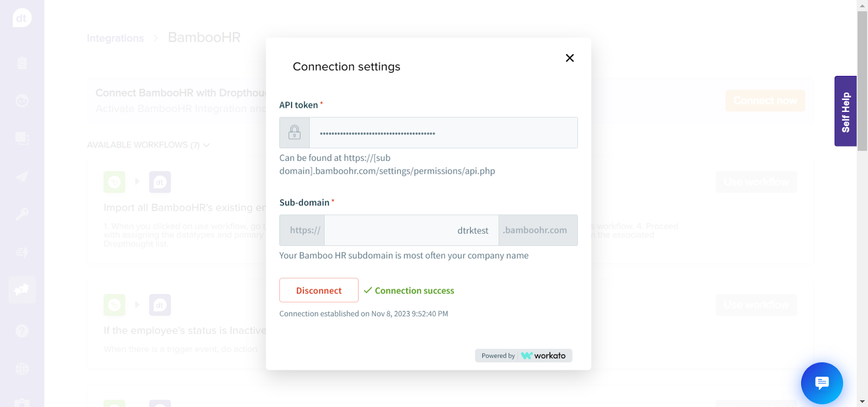Go to the Integrations breadcrumb link

[x=116, y=38]
